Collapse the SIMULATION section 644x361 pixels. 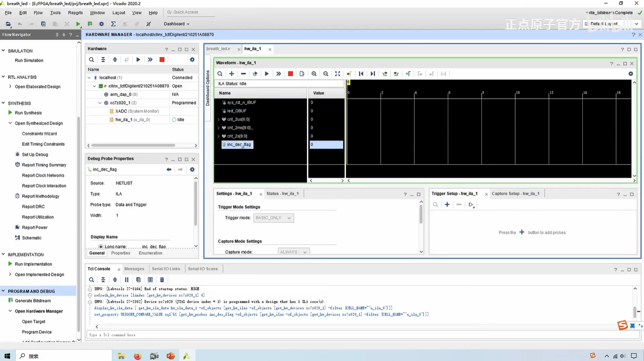coord(3,51)
